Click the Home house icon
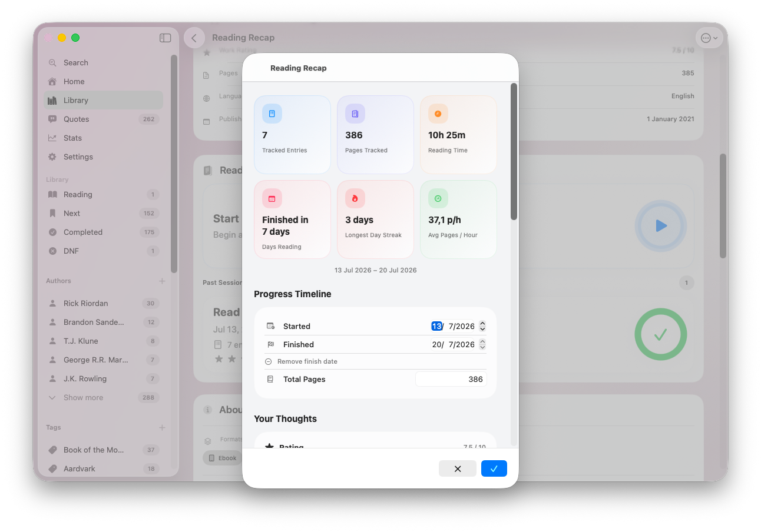Viewport: 761px width, 532px height. click(52, 81)
